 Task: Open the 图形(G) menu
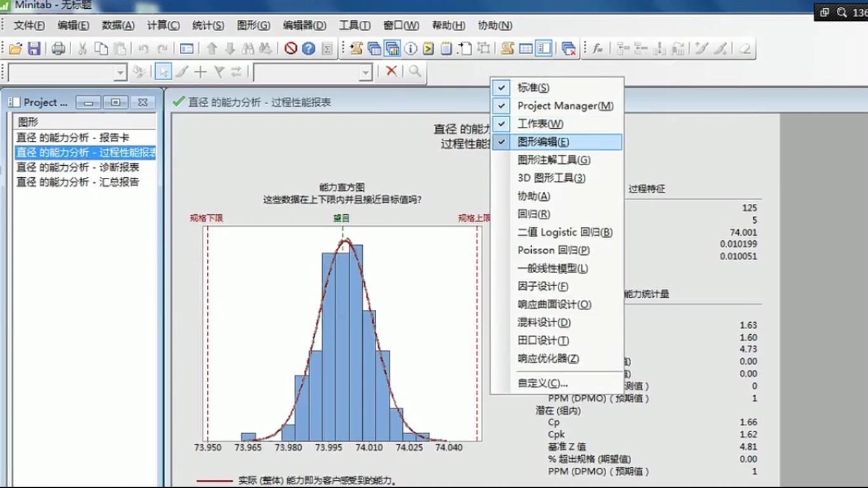click(x=254, y=25)
